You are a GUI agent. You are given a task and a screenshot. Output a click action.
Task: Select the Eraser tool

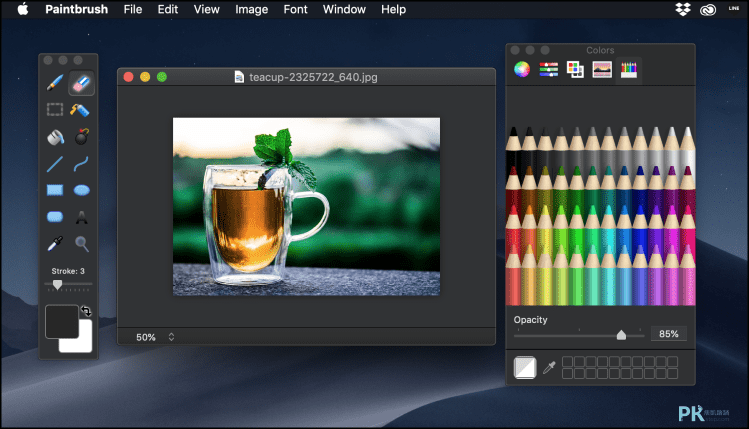click(81, 83)
